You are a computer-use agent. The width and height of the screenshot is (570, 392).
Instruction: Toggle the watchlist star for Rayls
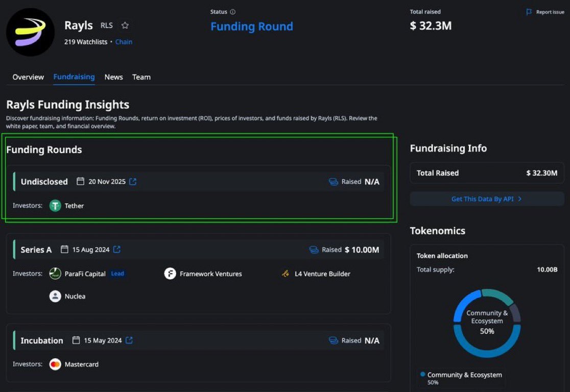(125, 25)
